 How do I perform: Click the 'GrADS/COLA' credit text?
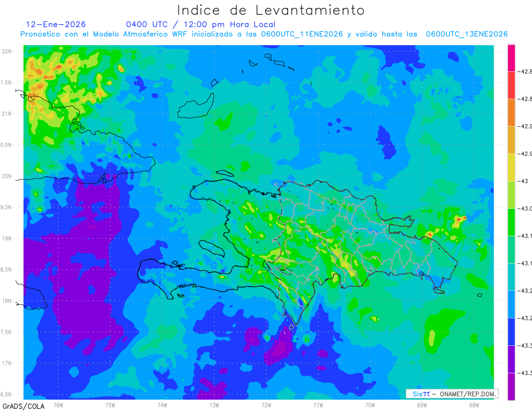[x=23, y=406]
